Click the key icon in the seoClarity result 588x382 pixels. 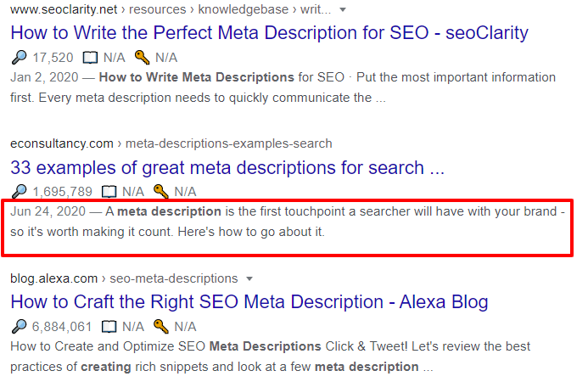pos(143,58)
